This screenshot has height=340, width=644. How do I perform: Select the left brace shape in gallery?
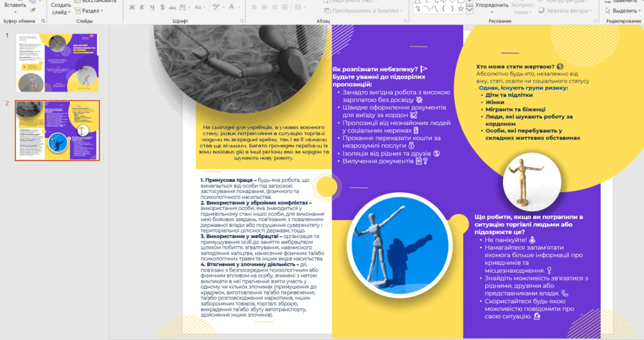[443, 8]
